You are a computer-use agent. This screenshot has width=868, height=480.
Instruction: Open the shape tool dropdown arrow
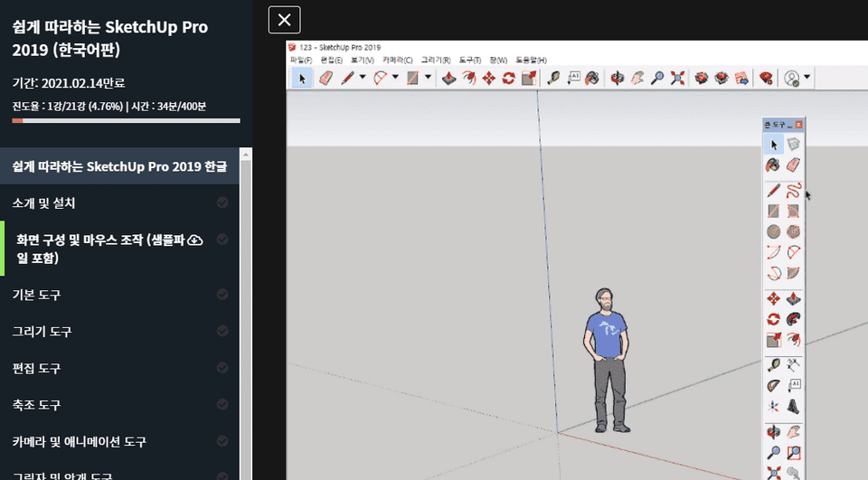[428, 77]
